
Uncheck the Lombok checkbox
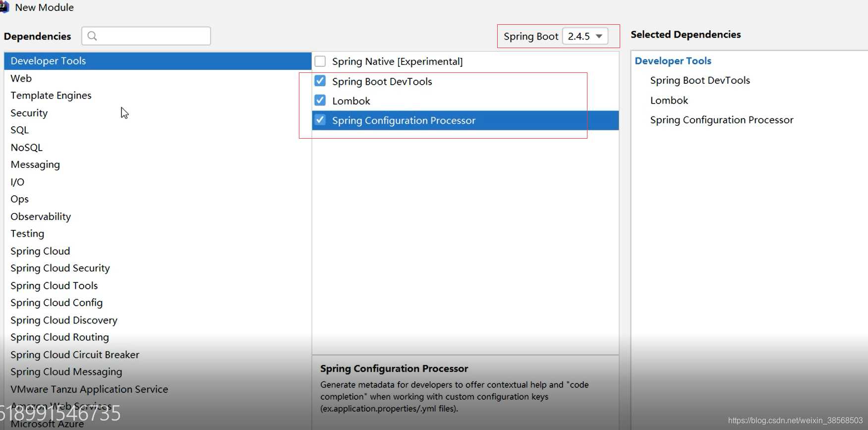(x=320, y=101)
